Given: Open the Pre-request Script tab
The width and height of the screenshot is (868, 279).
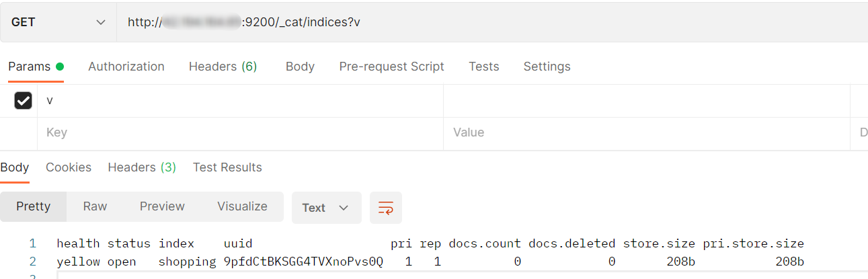Looking at the screenshot, I should point(391,67).
